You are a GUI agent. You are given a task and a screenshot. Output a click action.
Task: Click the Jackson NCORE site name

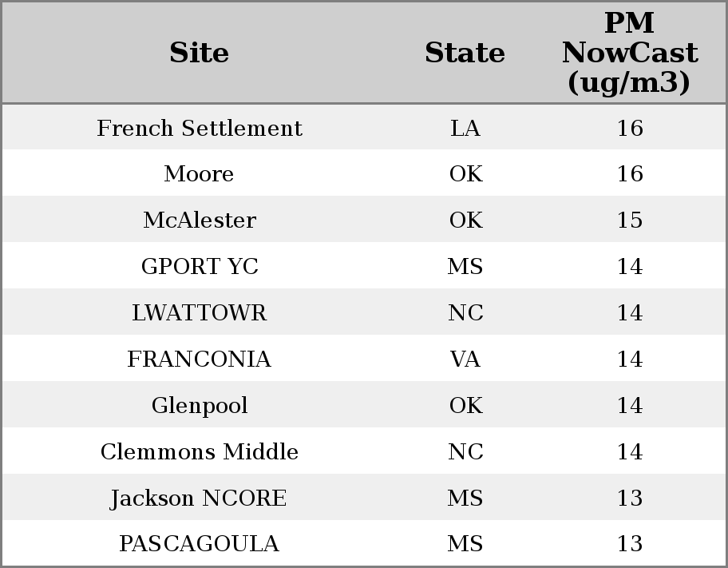pos(200,498)
